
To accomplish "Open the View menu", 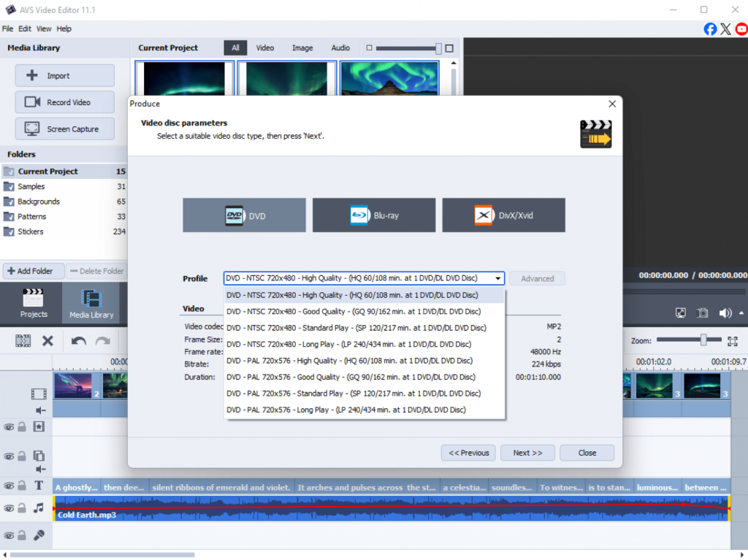I will (44, 28).
